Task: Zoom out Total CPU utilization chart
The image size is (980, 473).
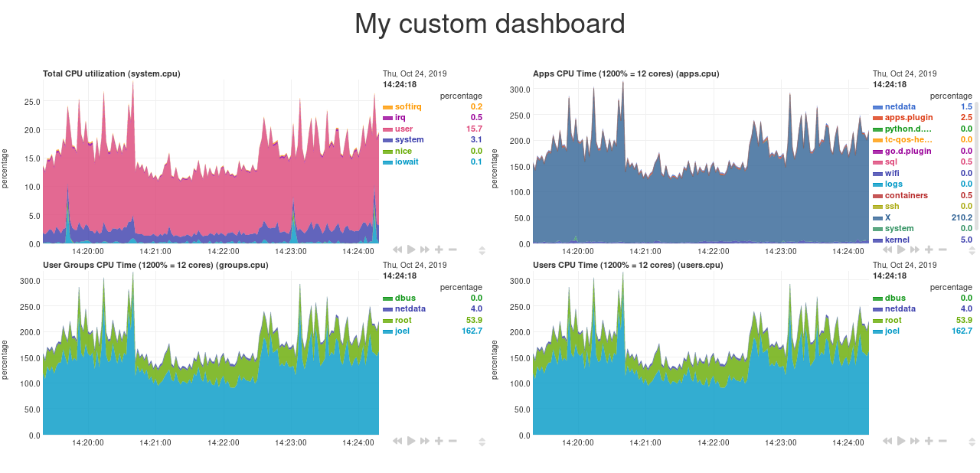Action: pyautogui.click(x=452, y=250)
